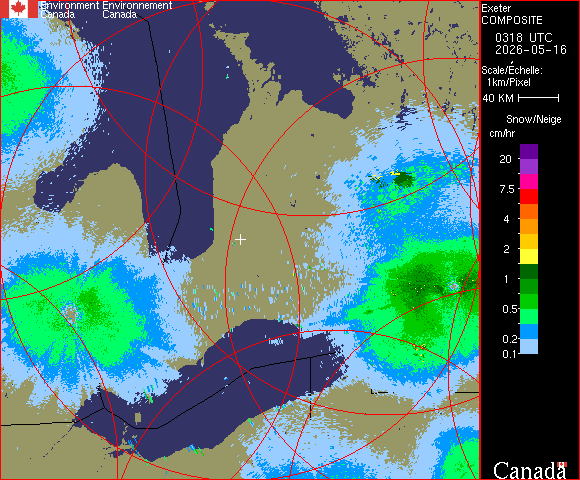Screen dimensions: 580x480
Task: Click the Canada wordmark logo
Action: tap(530, 470)
